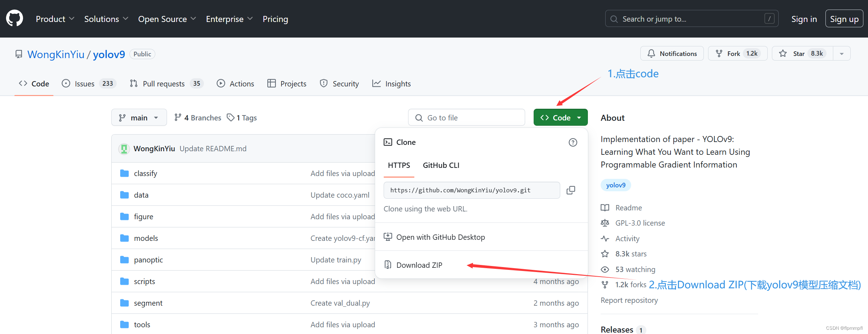Click Report repository link
Screen dimensions: 868x334
pyautogui.click(x=629, y=300)
